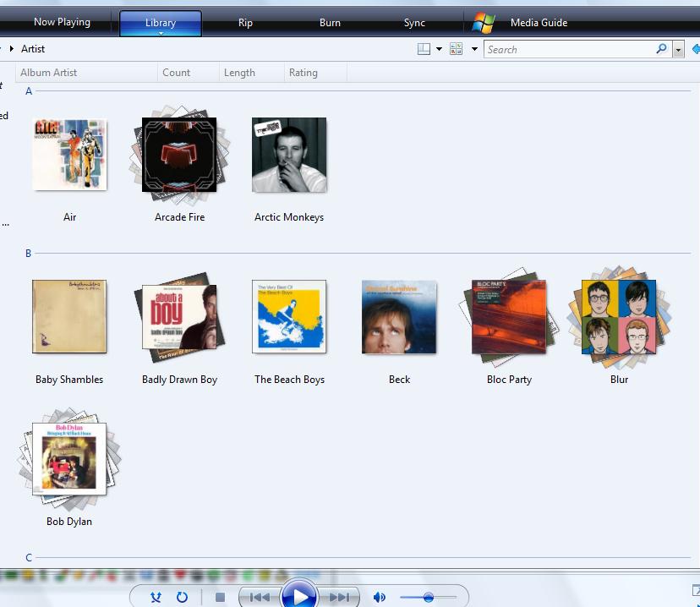The image size is (700, 607).
Task: Focus the Search input field
Action: (x=571, y=50)
